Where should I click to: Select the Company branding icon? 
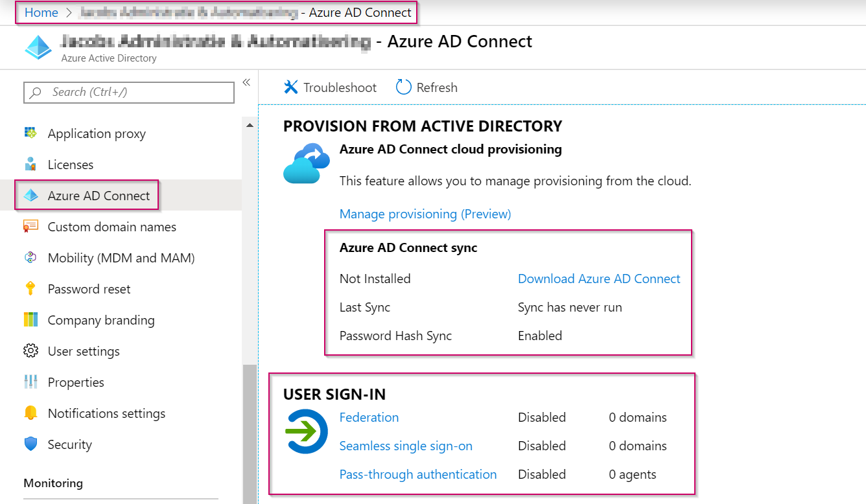pyautogui.click(x=30, y=319)
